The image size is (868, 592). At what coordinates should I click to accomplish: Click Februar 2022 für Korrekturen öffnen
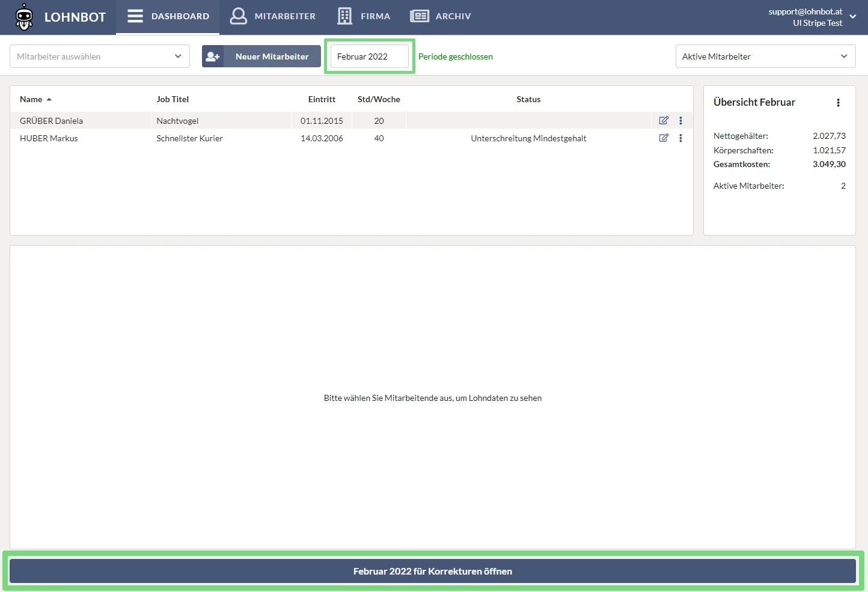click(433, 571)
